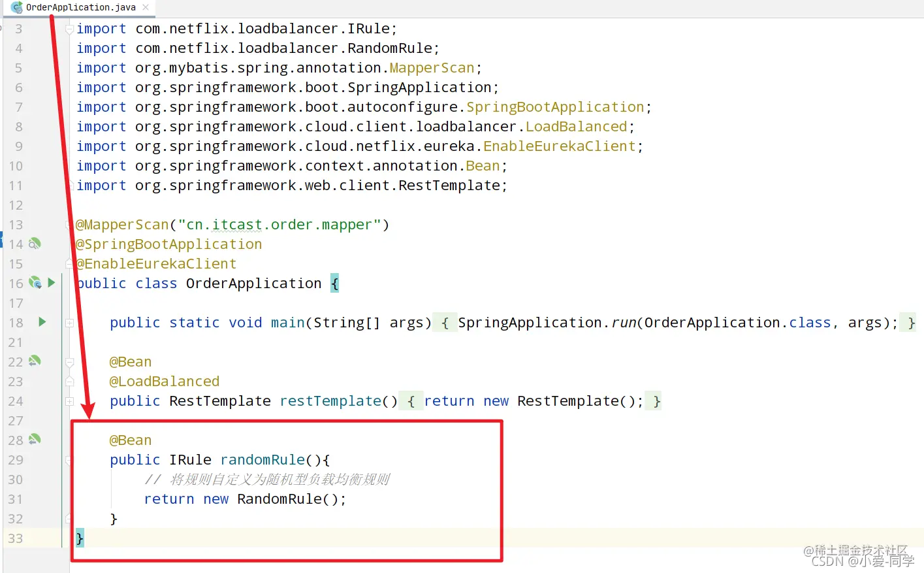
Task: Collapse the fold marker at line 22 @Bean
Action: click(x=69, y=362)
